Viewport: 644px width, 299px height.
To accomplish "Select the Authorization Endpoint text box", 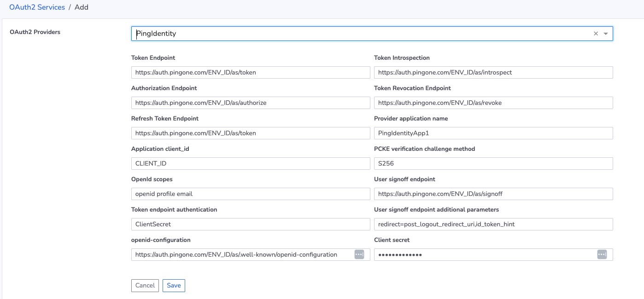I will click(x=250, y=103).
